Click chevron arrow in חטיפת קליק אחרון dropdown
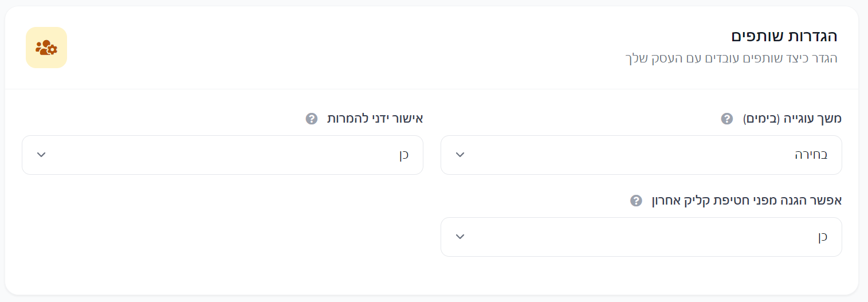The width and height of the screenshot is (868, 302). point(460,237)
